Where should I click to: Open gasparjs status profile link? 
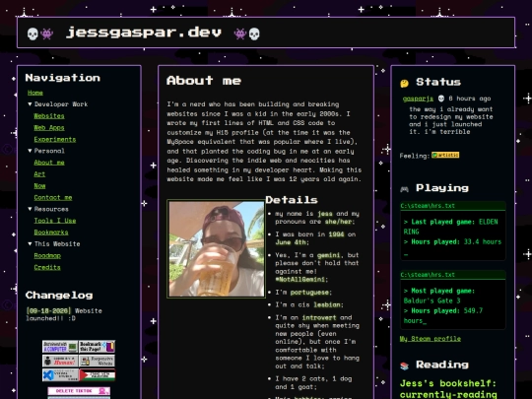coord(418,99)
